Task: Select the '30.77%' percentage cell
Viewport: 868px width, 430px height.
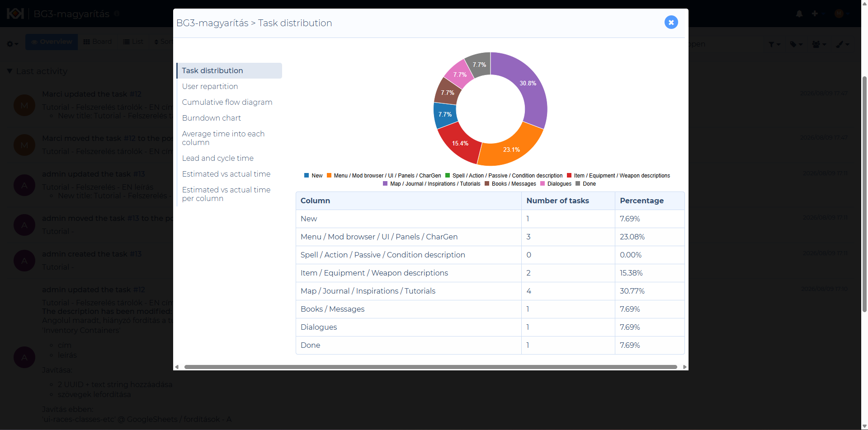Action: pyautogui.click(x=650, y=291)
